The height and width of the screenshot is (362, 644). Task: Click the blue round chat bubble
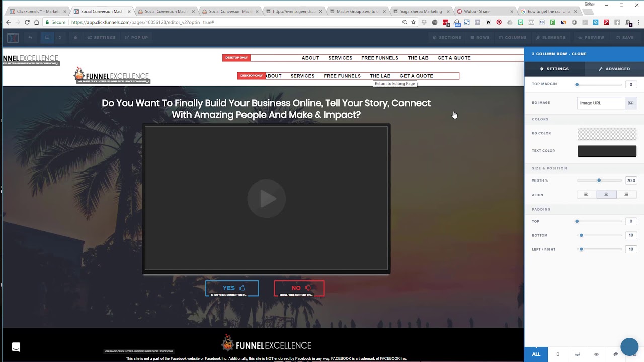coord(629,347)
